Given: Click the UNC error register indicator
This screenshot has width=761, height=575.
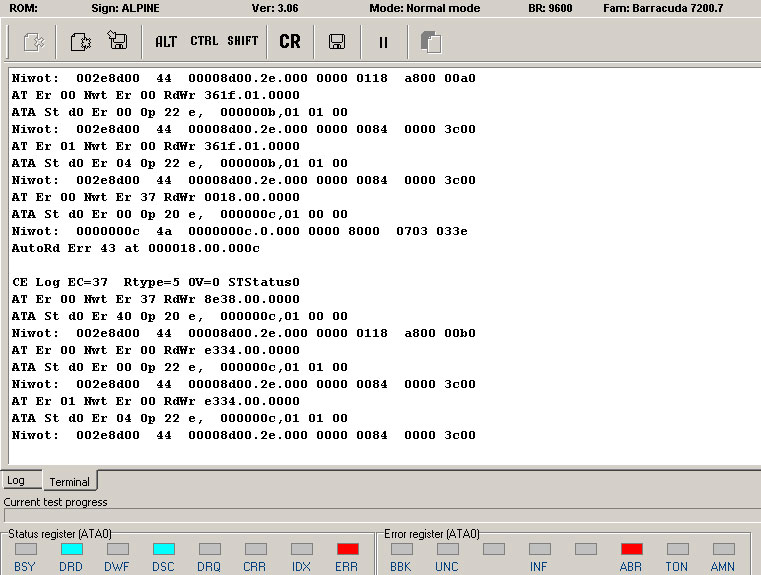Looking at the screenshot, I should pyautogui.click(x=447, y=549).
